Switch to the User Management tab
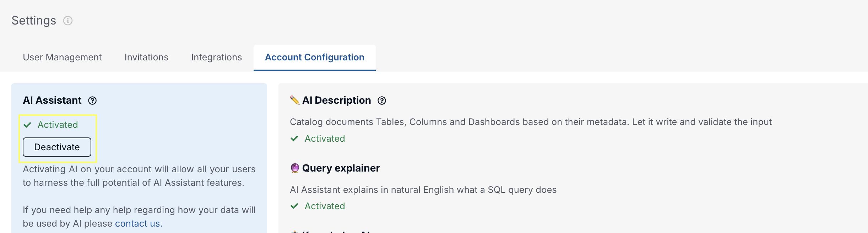868x233 pixels. coord(62,57)
